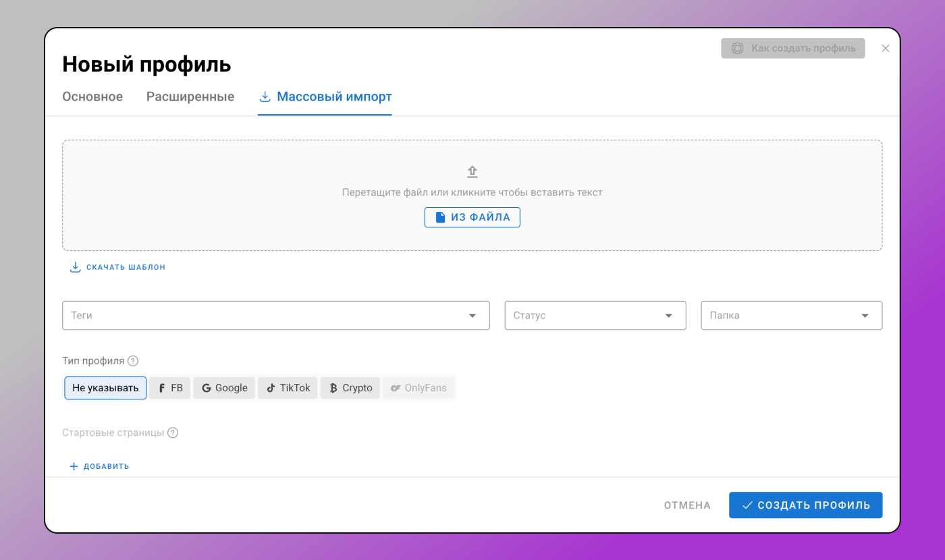
Task: Click the download icon beside Скачать шаблон
Action: tap(75, 267)
